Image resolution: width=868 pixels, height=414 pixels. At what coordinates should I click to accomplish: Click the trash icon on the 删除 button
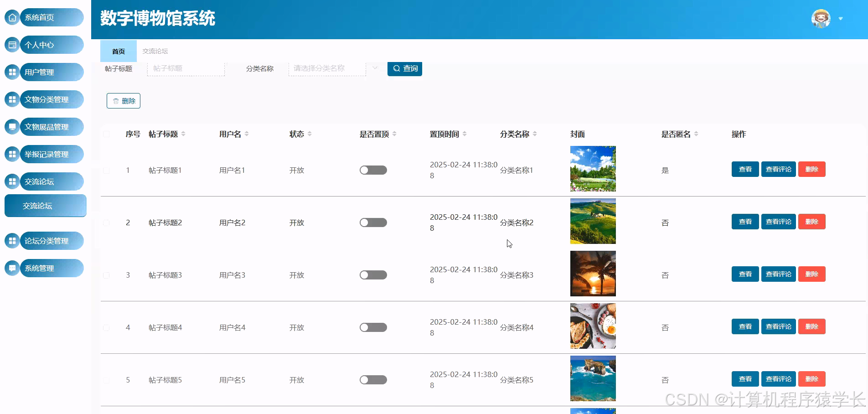(x=115, y=101)
